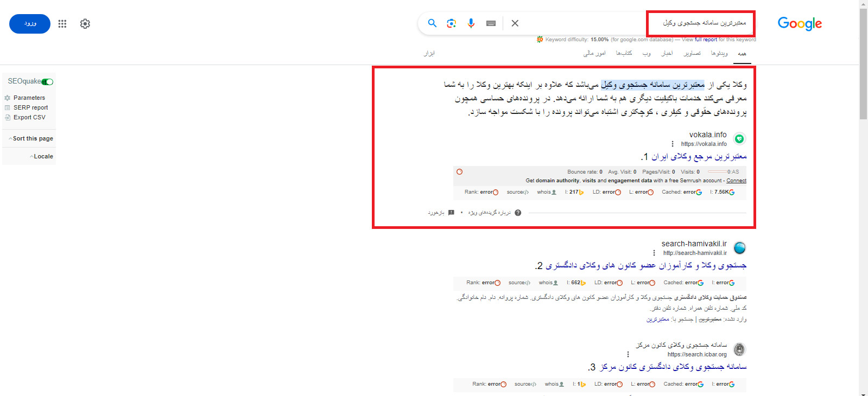
Task: Click the scrollbar up arrow
Action: [x=864, y=4]
